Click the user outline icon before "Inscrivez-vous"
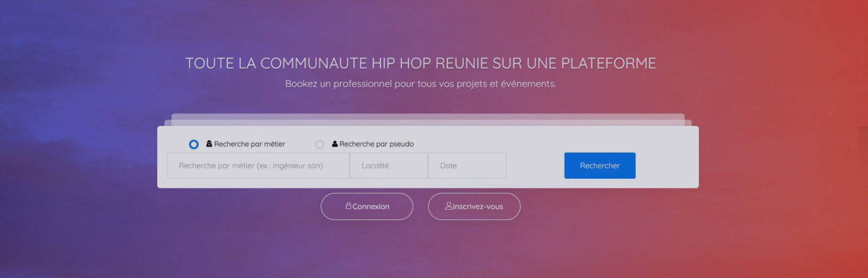 pyautogui.click(x=449, y=206)
